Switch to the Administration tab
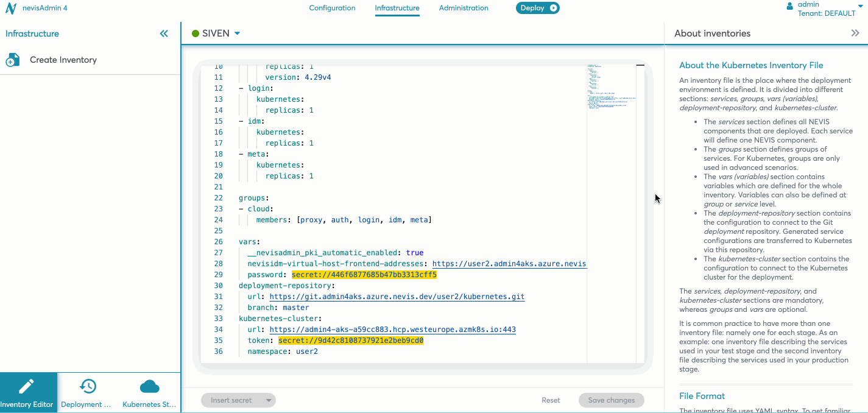This screenshot has height=413, width=868. coord(464,8)
